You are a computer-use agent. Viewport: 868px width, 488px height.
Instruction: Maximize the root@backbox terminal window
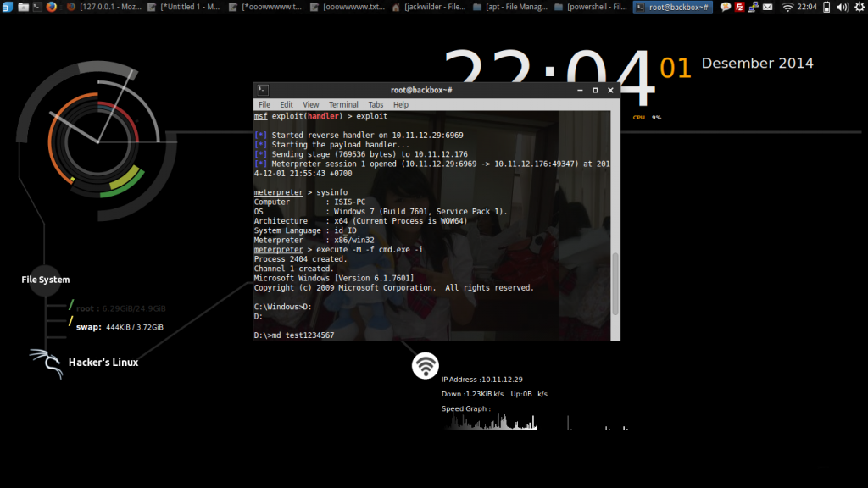coord(595,90)
